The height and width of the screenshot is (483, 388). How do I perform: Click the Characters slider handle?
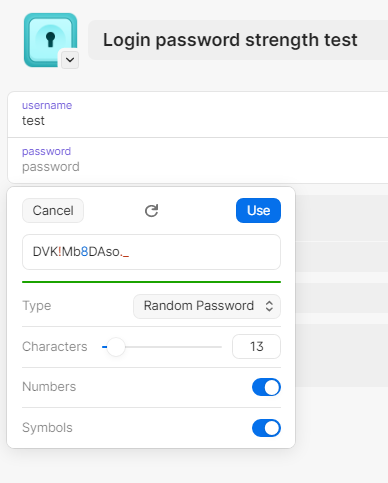(x=116, y=347)
